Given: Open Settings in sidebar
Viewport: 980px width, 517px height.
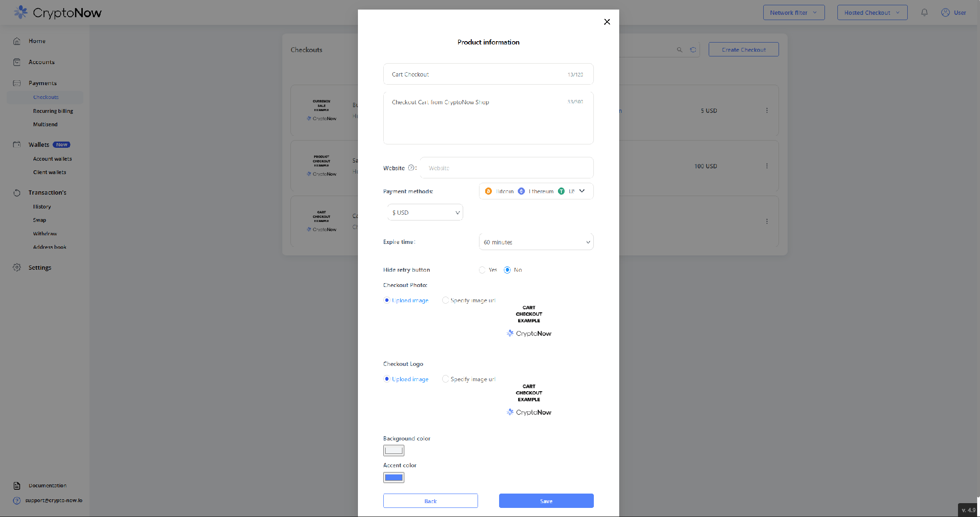Looking at the screenshot, I should pos(40,267).
